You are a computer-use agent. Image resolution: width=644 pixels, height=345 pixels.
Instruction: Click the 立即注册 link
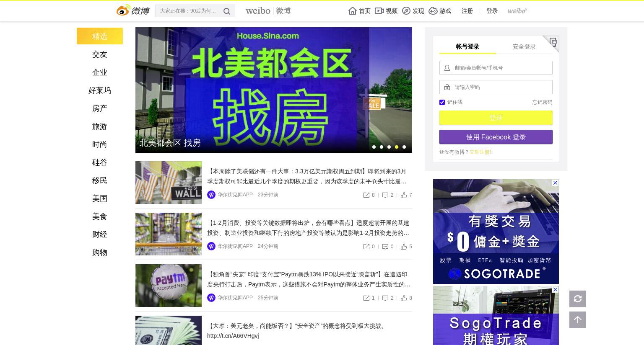click(480, 152)
